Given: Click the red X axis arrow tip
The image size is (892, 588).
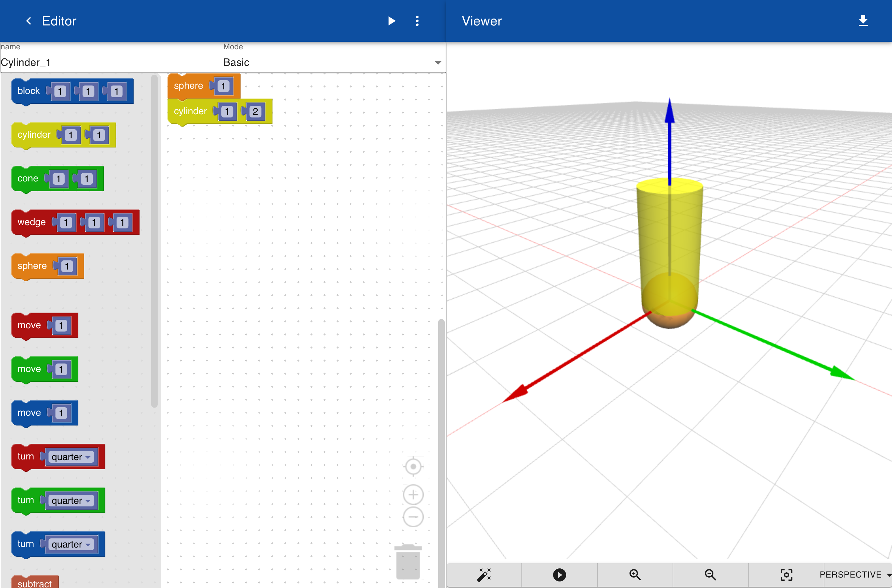Looking at the screenshot, I should pos(515,394).
